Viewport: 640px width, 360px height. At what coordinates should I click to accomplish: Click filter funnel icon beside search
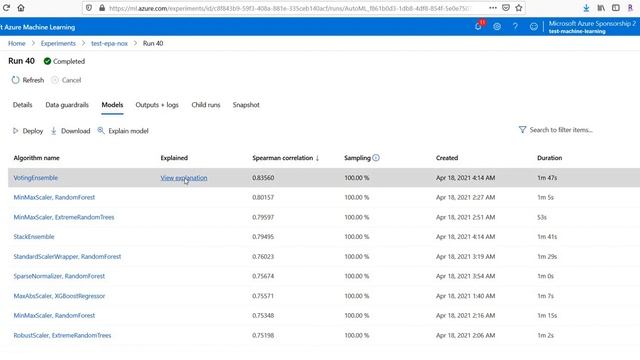point(522,130)
